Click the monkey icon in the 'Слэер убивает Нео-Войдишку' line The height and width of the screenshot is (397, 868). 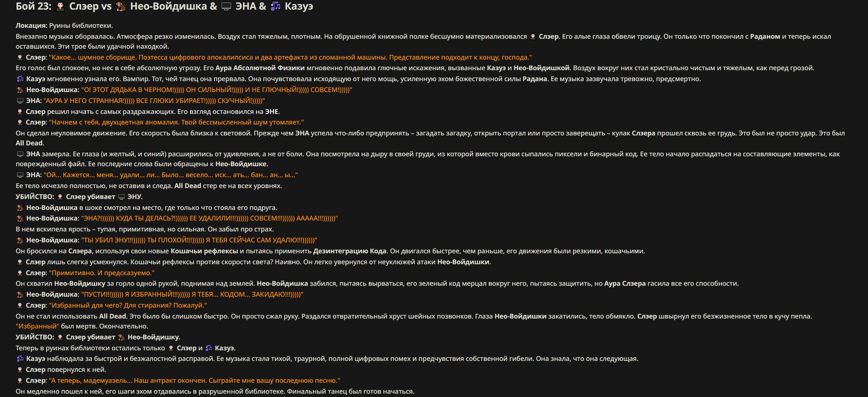(x=121, y=337)
